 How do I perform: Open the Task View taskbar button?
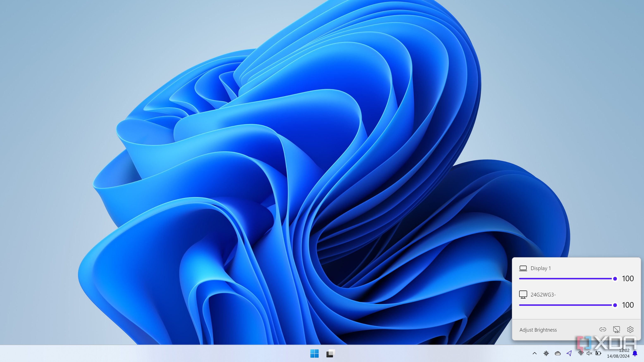click(x=330, y=353)
